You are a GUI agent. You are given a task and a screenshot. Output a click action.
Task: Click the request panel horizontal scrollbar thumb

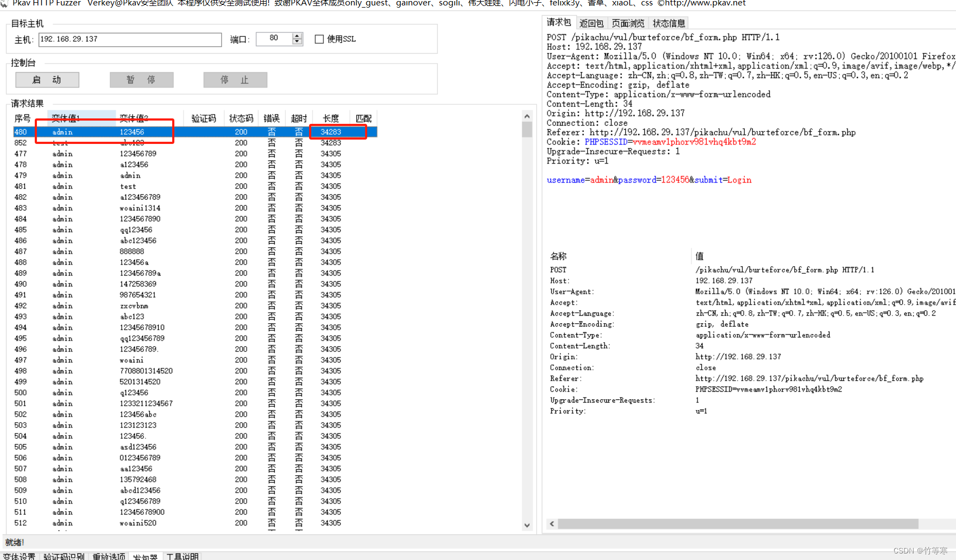click(738, 524)
